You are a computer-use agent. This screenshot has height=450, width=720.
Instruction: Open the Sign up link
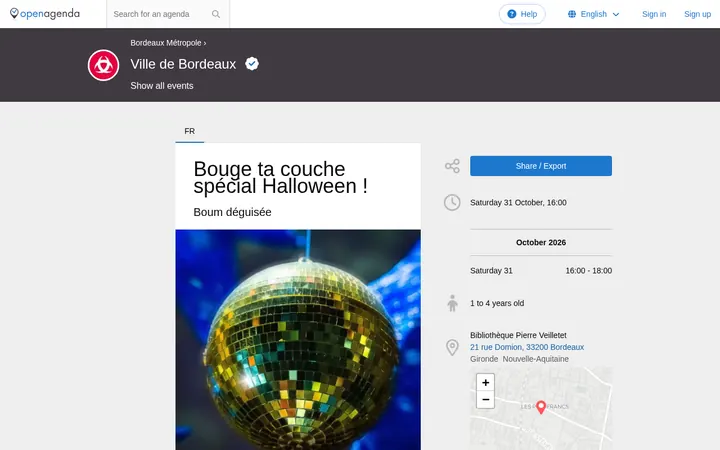coord(697,14)
